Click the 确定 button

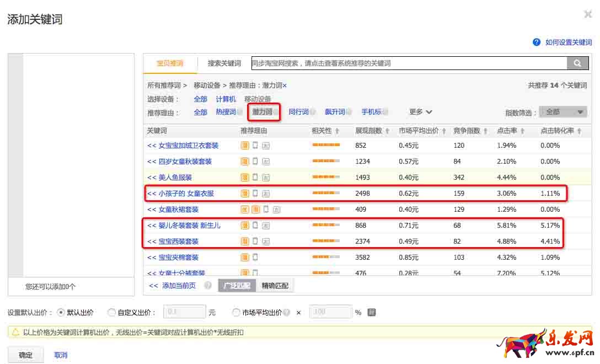click(25, 355)
